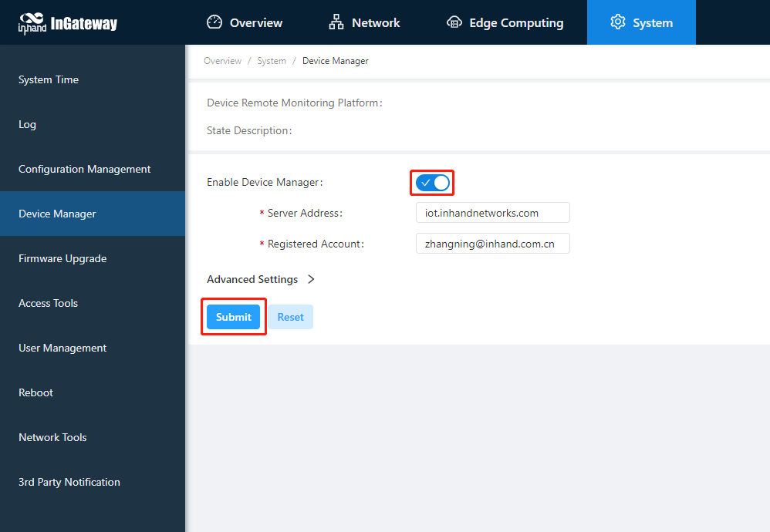Open Network Tools in the sidebar
Screen dimensions: 770x532
pyautogui.click(x=93, y=437)
